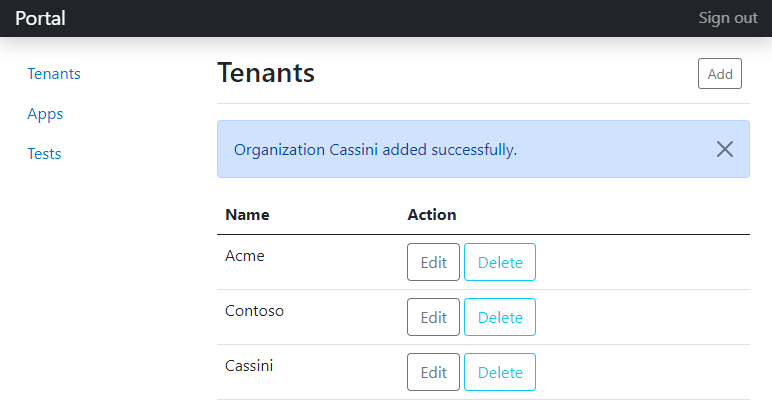Select the Cassini name cell
This screenshot has height=414, width=772.
coord(249,366)
